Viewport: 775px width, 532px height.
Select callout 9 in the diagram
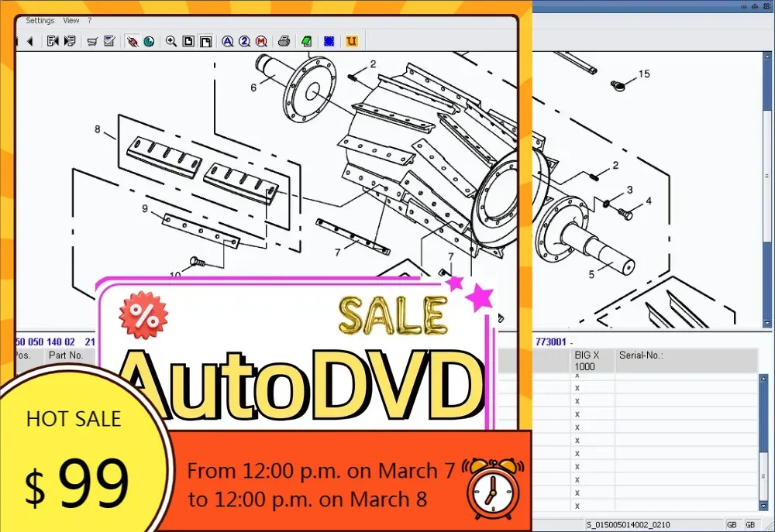coord(145,209)
